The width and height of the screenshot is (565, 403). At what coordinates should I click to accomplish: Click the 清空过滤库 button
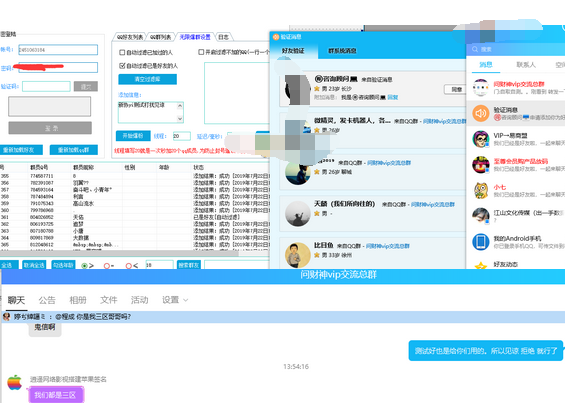[147, 79]
